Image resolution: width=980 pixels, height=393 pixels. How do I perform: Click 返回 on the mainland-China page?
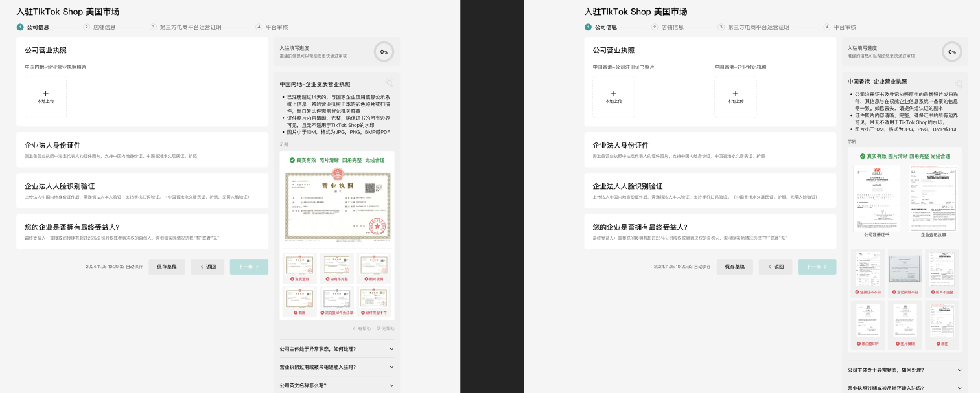coord(207,267)
